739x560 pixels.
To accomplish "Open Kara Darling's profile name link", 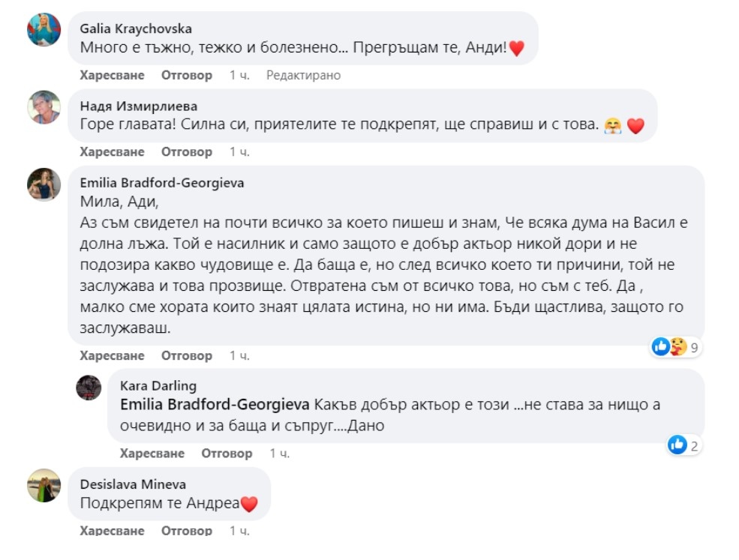I will click(x=158, y=385).
